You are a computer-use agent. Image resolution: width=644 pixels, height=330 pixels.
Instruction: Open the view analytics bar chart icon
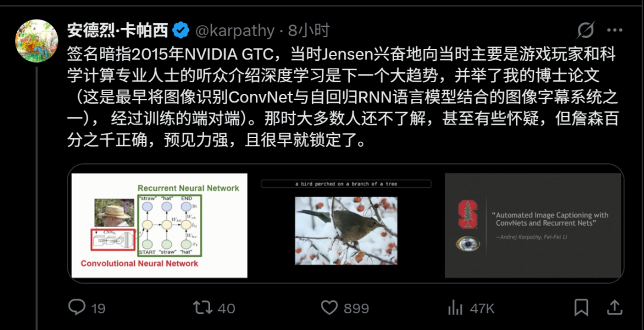[x=455, y=307]
